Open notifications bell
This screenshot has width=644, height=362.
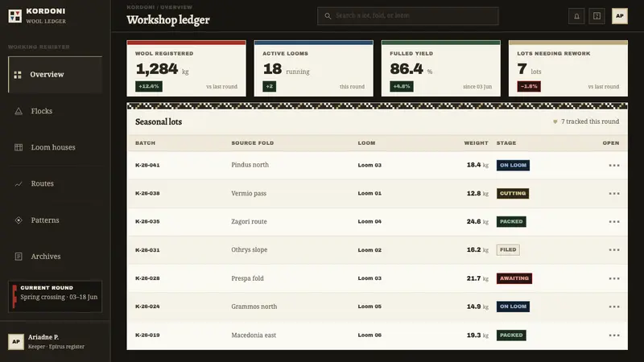(x=576, y=16)
